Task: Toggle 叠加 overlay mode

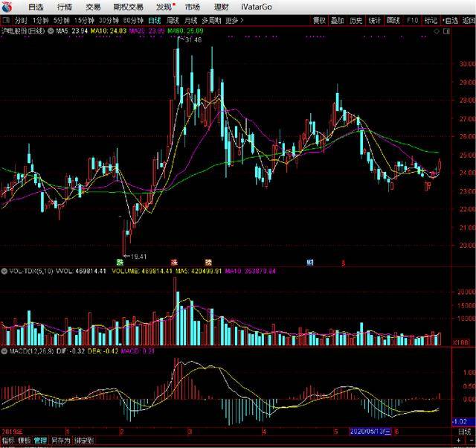Action: (x=338, y=20)
